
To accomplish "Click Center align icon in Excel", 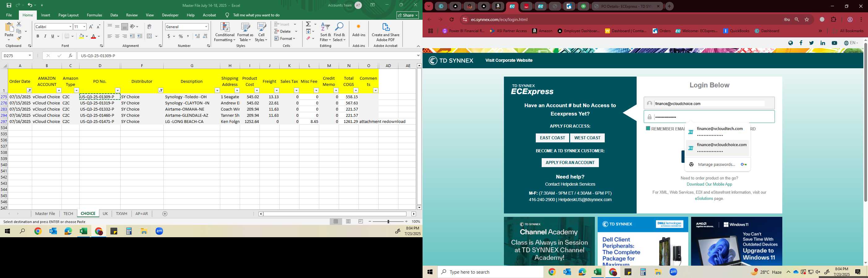I will pos(117,36).
